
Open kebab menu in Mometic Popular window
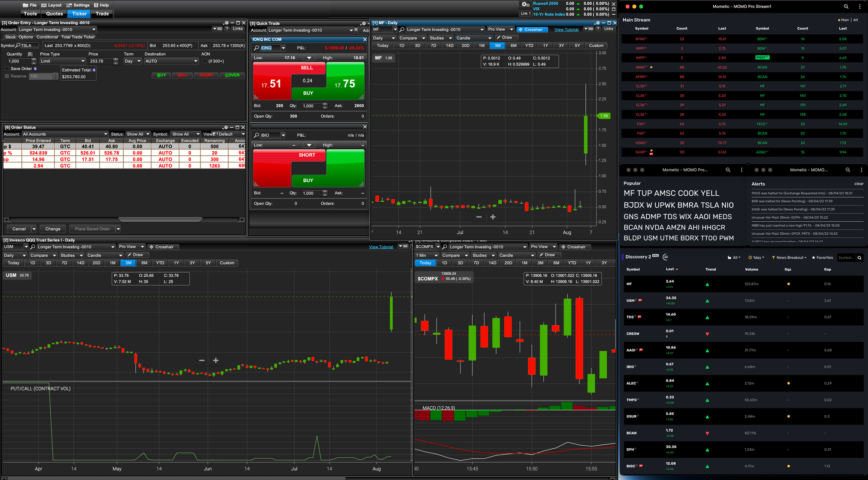[741, 170]
